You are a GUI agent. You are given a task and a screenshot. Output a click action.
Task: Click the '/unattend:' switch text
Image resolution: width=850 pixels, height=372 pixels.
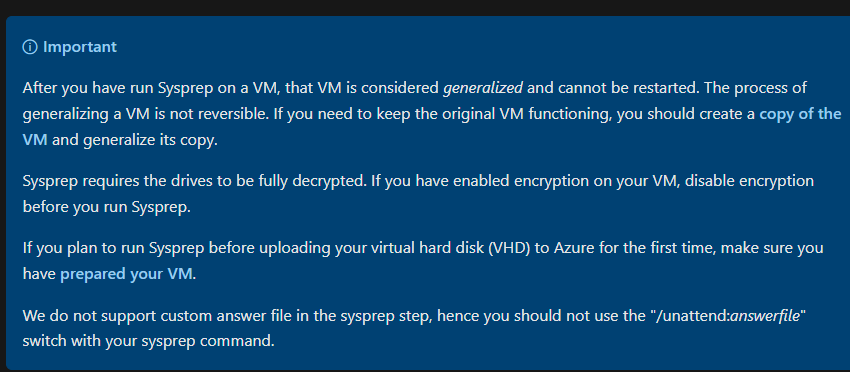tap(692, 316)
